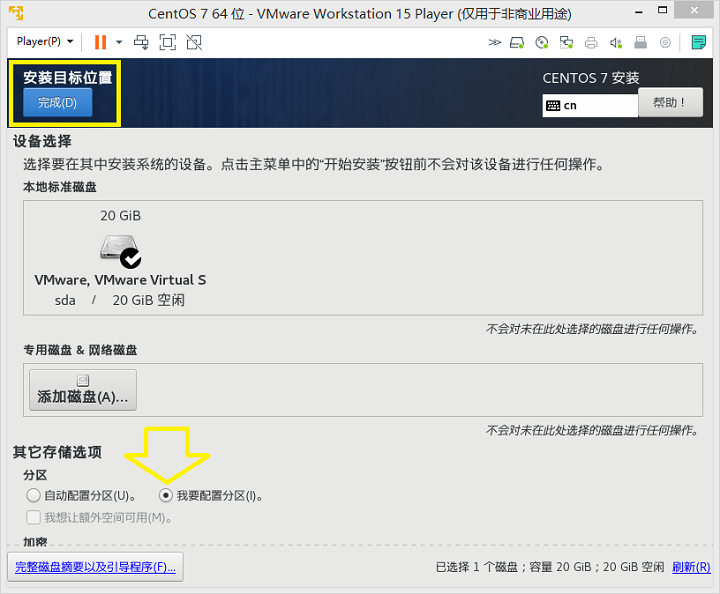Click the cn keyboard layout icon
This screenshot has width=720, height=594.
pos(553,106)
